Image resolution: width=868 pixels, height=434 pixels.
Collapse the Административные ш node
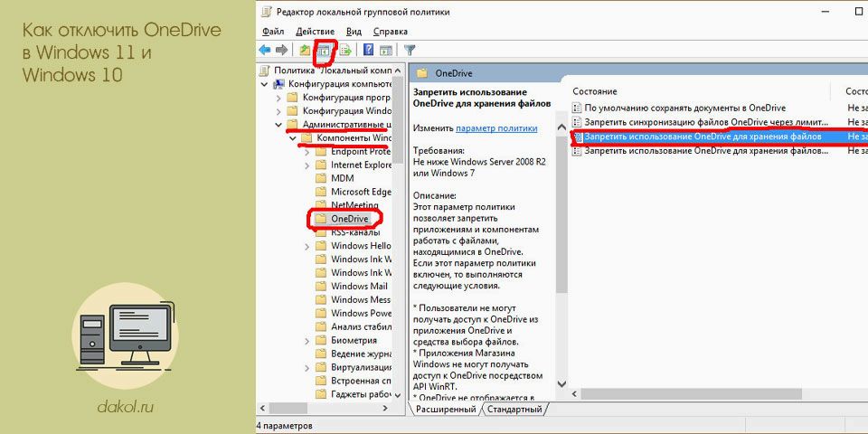[279, 125]
